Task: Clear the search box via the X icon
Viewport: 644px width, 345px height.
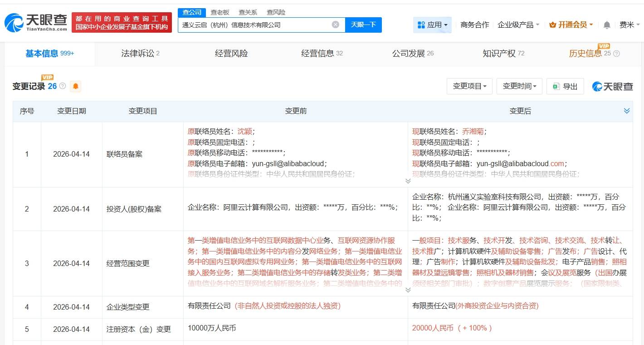Action: tap(335, 25)
